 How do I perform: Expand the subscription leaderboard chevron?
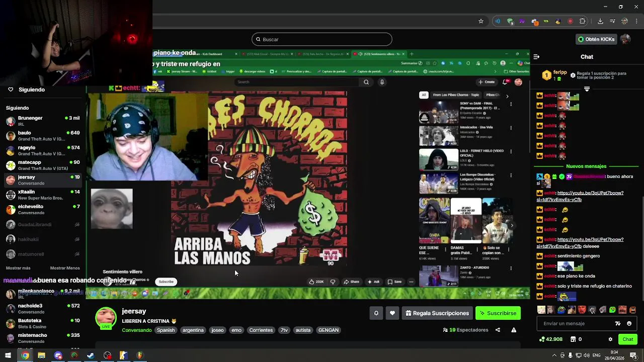[587, 89]
